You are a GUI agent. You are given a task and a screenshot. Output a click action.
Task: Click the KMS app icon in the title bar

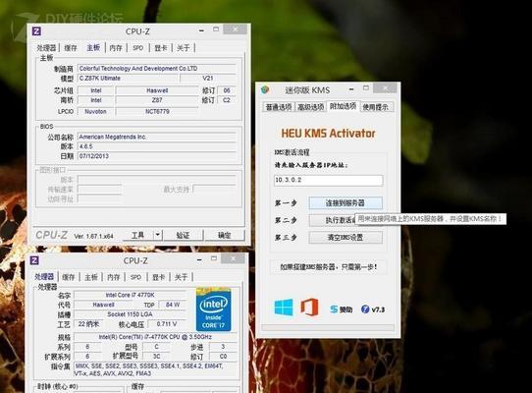(x=265, y=89)
